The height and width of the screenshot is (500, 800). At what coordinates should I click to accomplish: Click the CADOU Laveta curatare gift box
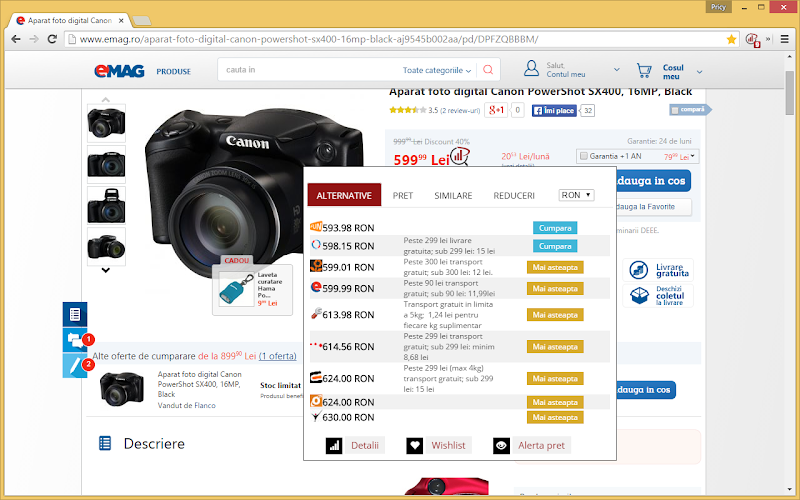coord(253,288)
